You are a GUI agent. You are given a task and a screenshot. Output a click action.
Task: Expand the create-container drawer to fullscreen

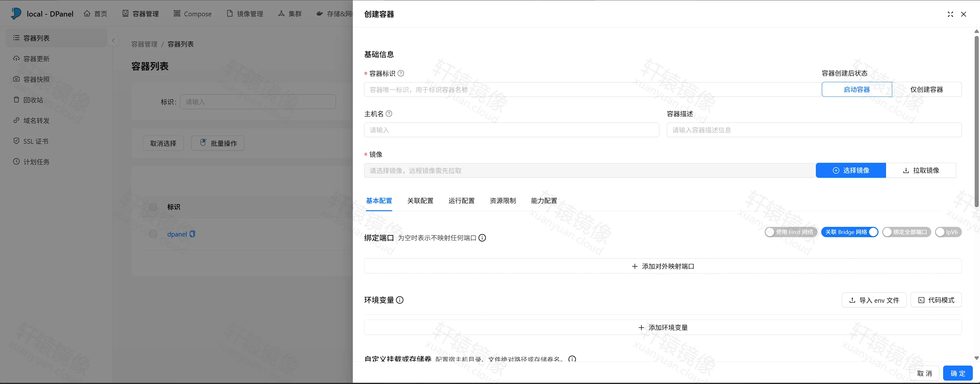coord(950,14)
